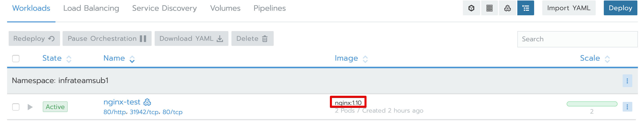This screenshot has width=644, height=136.
Task: Click the Download YAML button
Action: pyautogui.click(x=191, y=38)
